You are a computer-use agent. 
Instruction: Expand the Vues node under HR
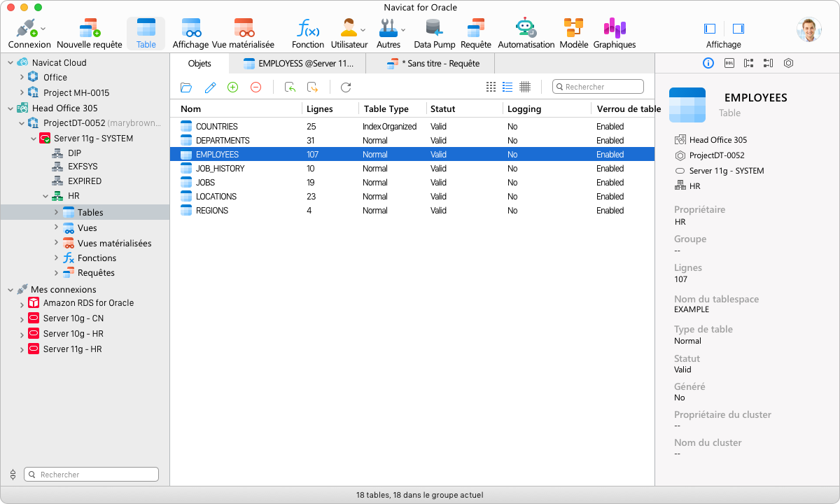pyautogui.click(x=56, y=227)
